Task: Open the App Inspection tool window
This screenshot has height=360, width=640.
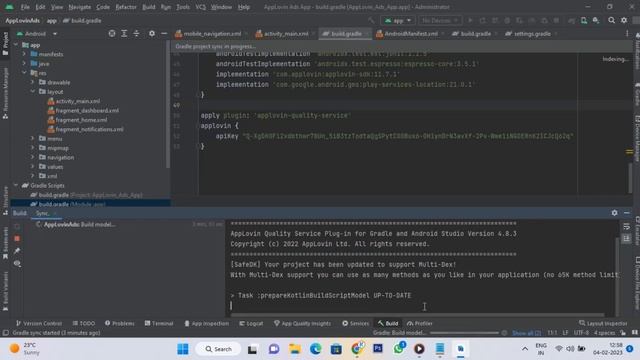Action: (x=207, y=323)
